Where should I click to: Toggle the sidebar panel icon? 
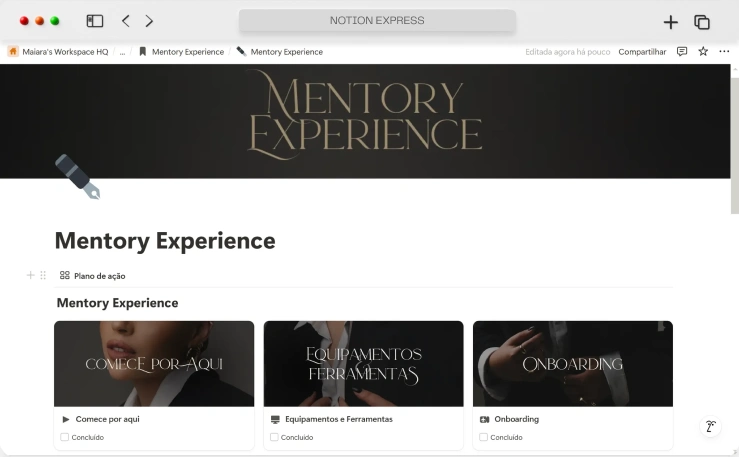click(x=95, y=21)
